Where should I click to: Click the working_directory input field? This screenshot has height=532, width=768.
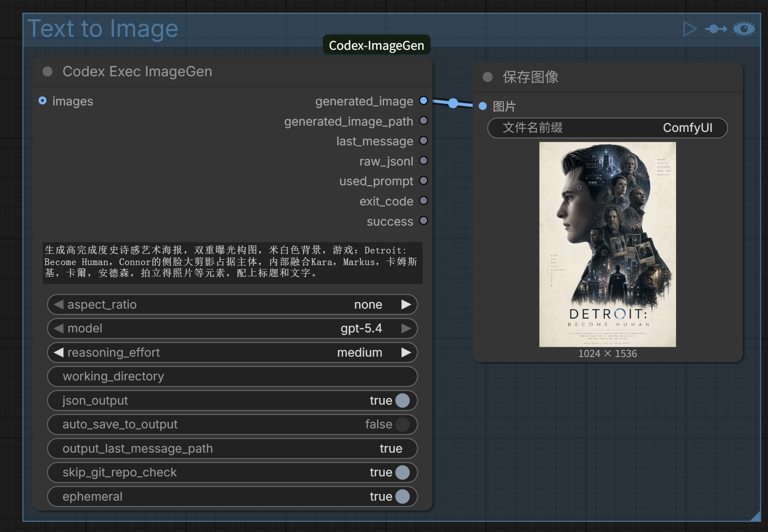[x=232, y=376]
